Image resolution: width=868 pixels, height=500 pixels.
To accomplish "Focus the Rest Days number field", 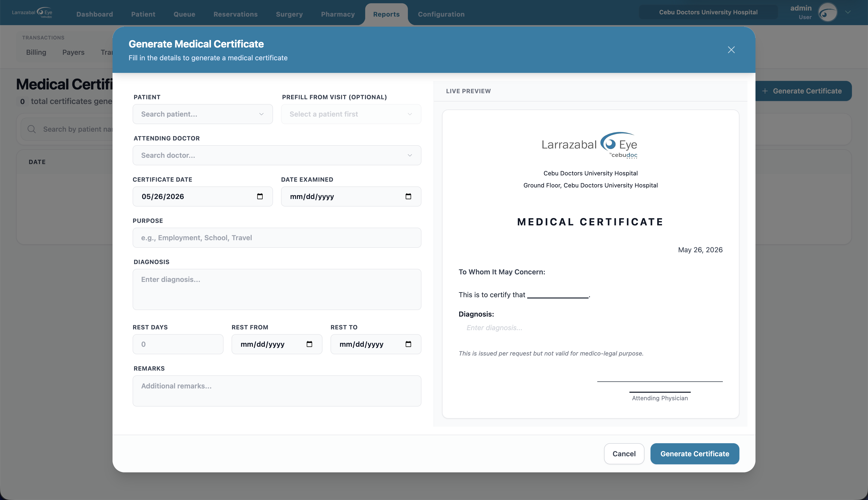I will pyautogui.click(x=178, y=344).
